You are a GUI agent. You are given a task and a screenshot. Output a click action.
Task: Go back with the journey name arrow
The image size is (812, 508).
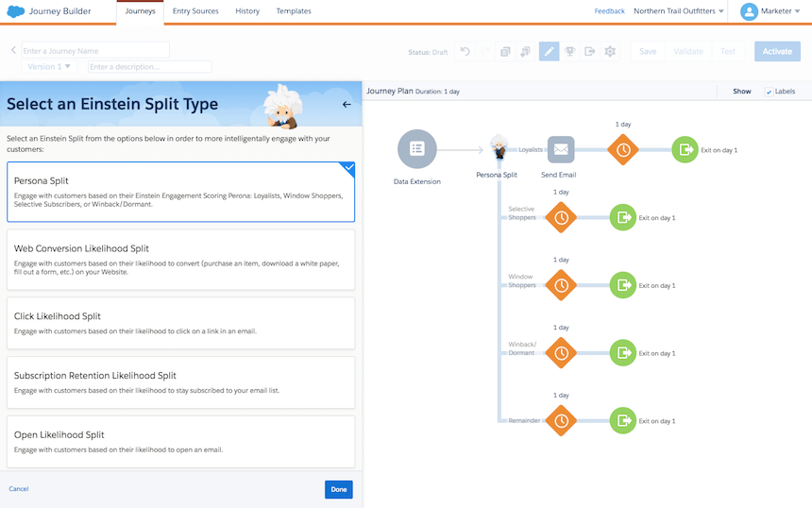click(13, 50)
